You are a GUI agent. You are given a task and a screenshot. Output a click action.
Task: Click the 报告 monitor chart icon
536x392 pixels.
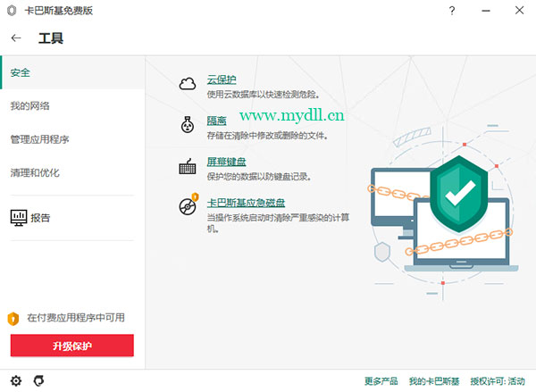19,218
